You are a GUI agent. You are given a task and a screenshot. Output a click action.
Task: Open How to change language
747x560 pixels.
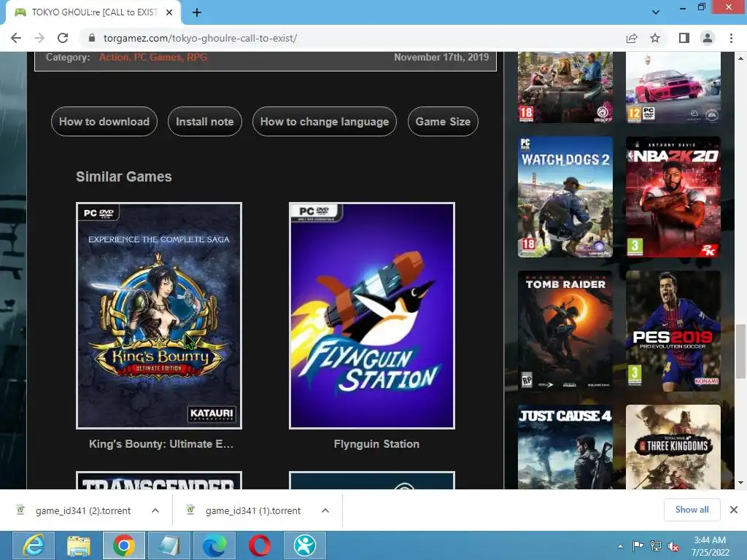pyautogui.click(x=325, y=122)
